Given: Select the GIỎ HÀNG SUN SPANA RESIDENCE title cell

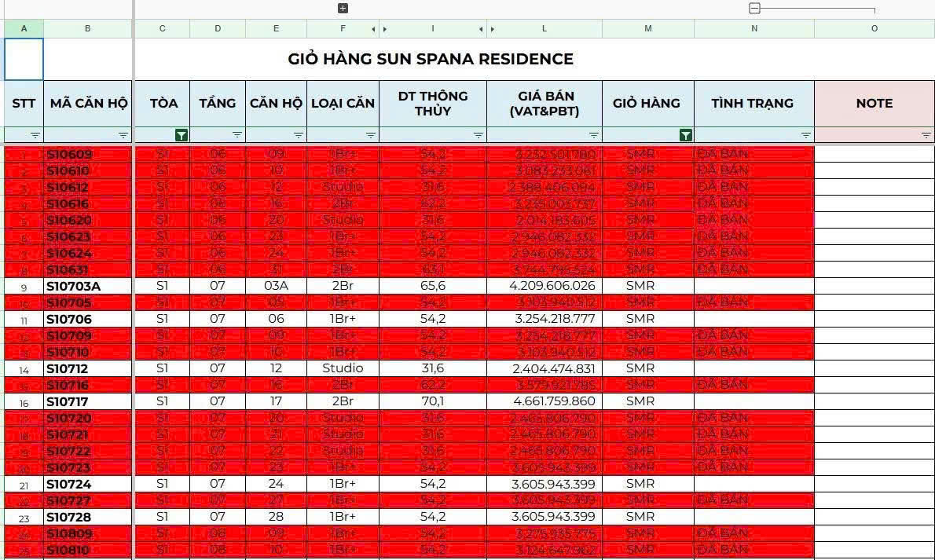Looking at the screenshot, I should [431, 59].
